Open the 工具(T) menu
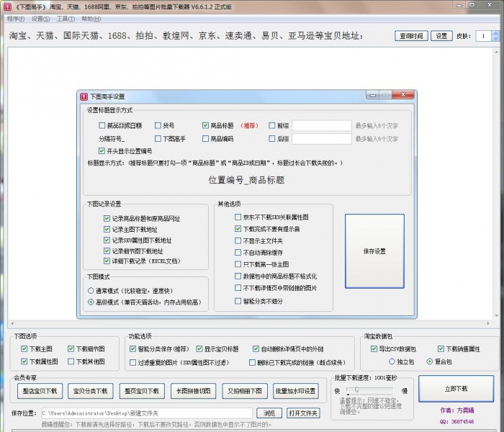Viewport: 504px width, 432px height. tap(66, 19)
